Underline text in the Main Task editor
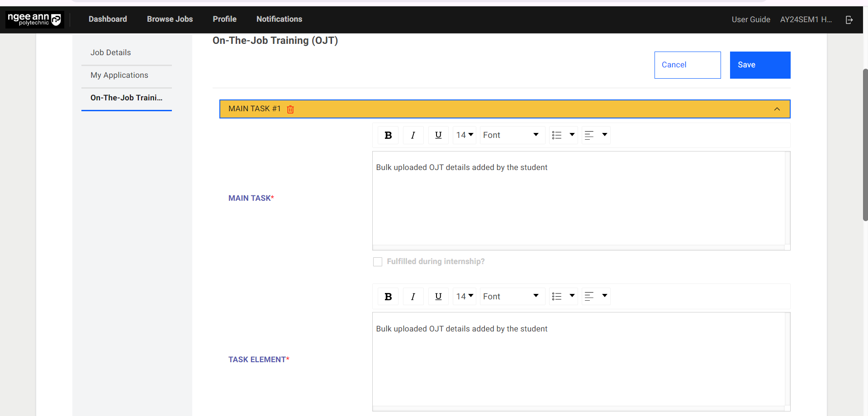The width and height of the screenshot is (868, 416). click(438, 135)
